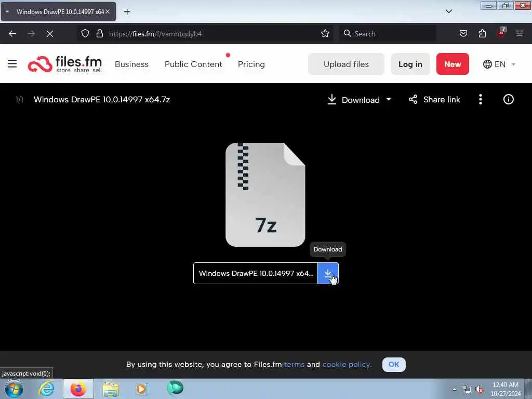Open the green globe app in taskbar
This screenshot has width=532, height=399.
[175, 388]
